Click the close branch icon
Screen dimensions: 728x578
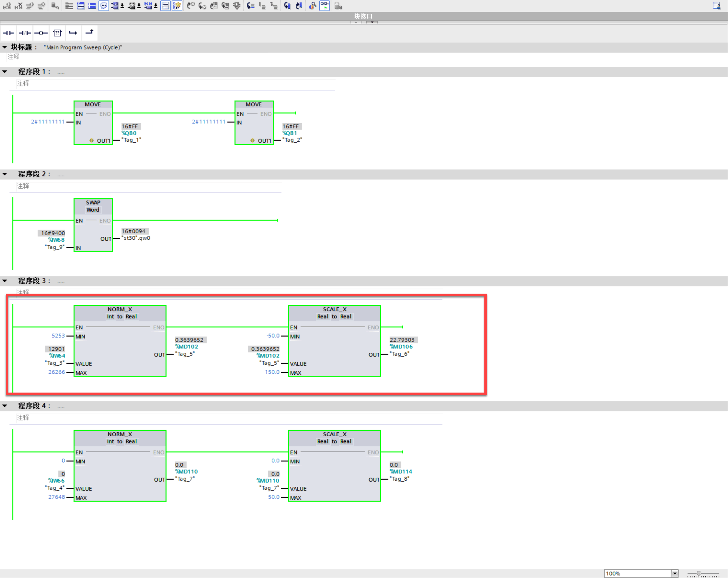click(x=89, y=33)
